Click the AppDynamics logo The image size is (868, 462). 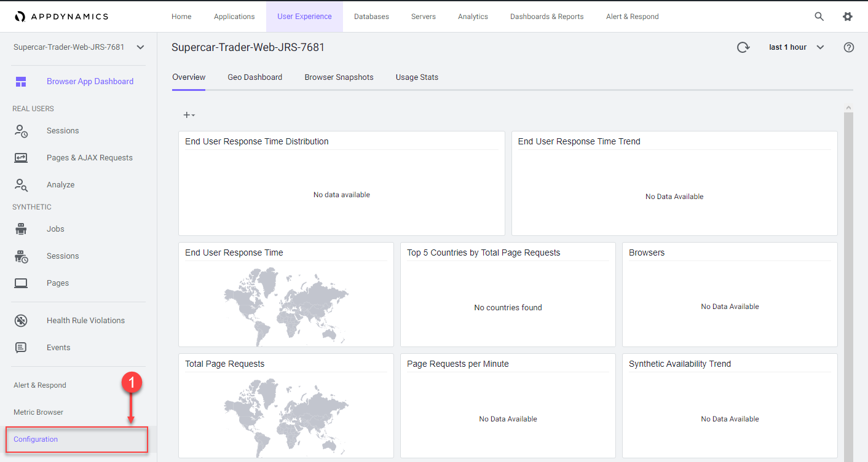(61, 17)
